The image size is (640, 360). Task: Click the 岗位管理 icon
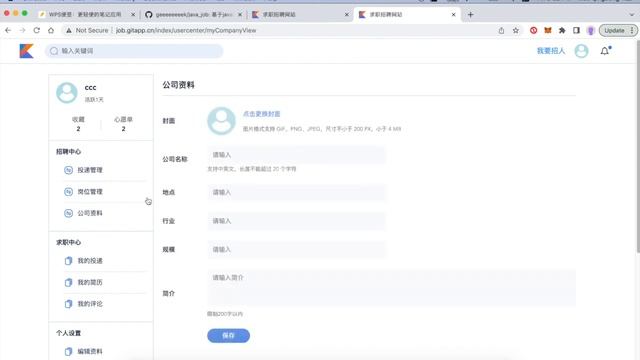68,192
